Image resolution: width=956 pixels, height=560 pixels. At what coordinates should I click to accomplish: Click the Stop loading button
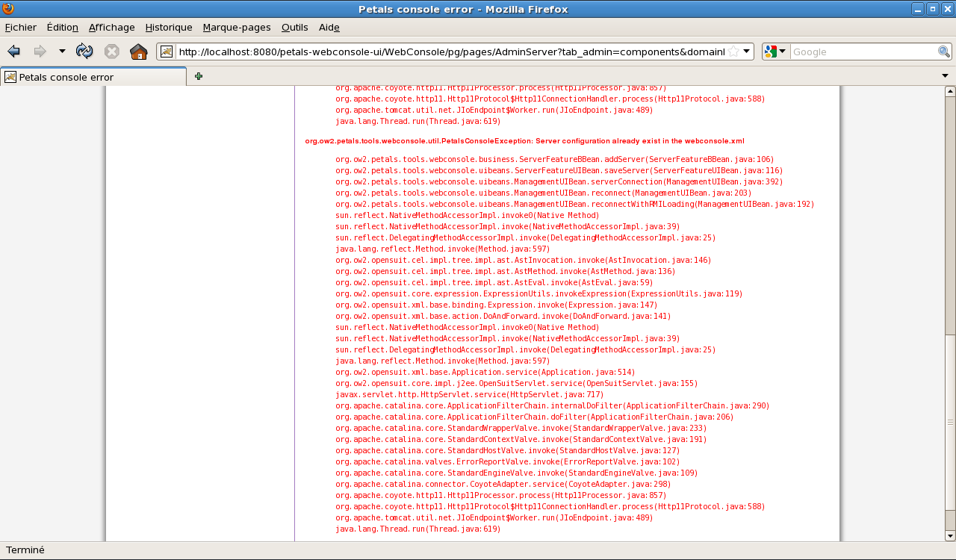point(111,52)
